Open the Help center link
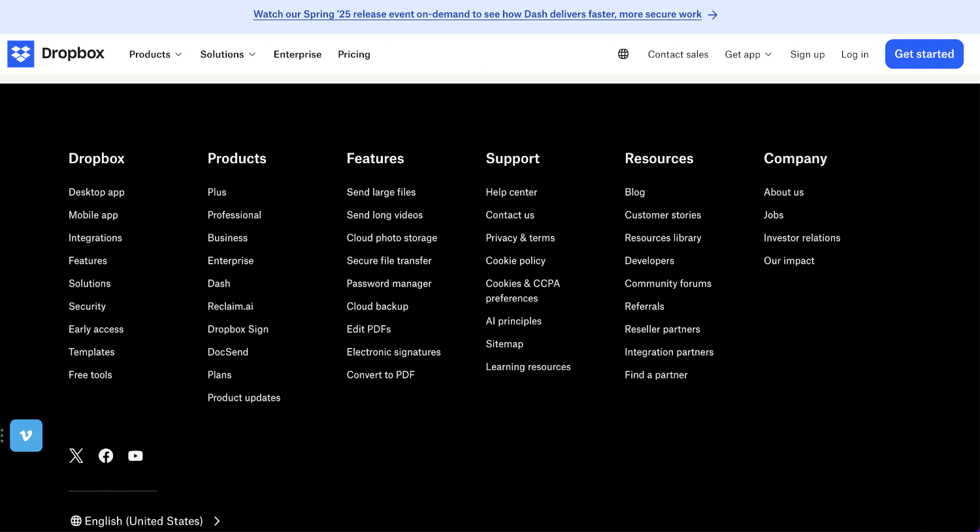The height and width of the screenshot is (532, 980). point(512,192)
